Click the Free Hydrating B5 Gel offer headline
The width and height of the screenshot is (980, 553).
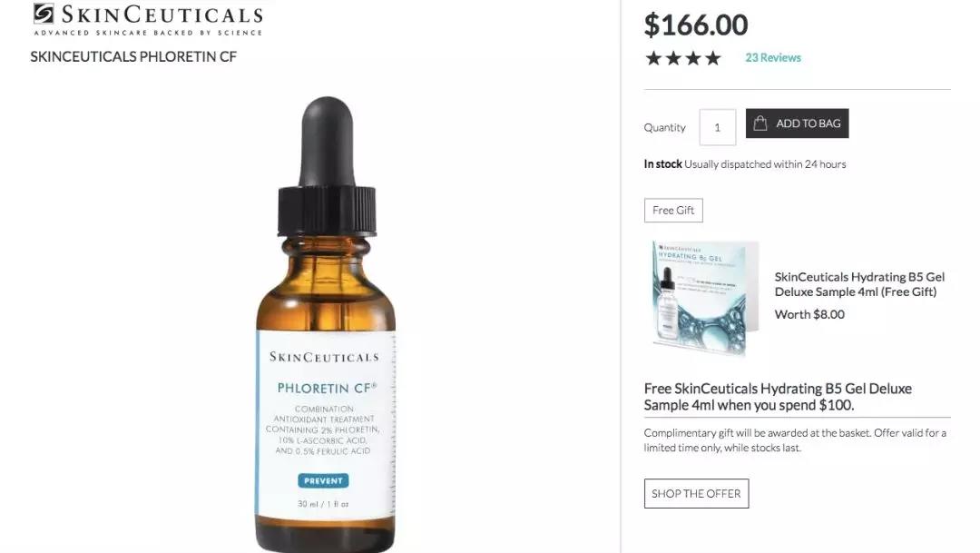click(x=778, y=397)
